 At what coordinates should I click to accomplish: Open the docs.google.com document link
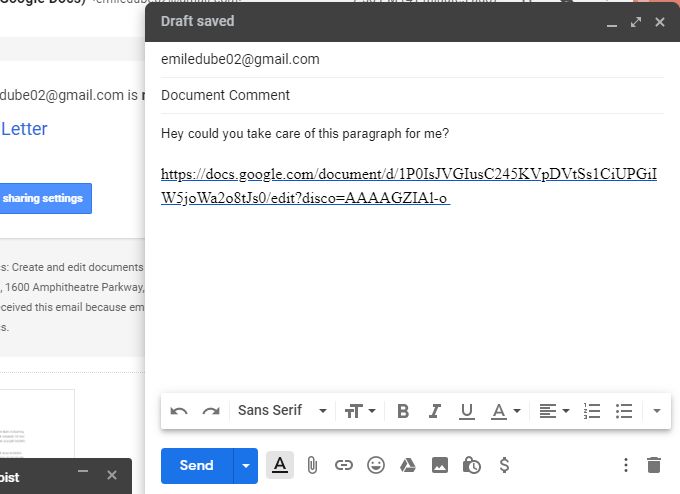pyautogui.click(x=409, y=186)
